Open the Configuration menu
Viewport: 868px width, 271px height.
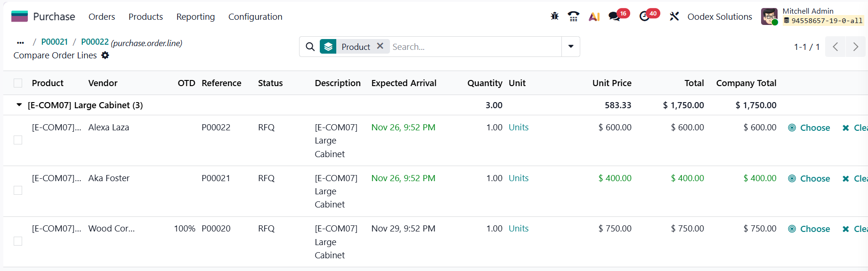(255, 17)
